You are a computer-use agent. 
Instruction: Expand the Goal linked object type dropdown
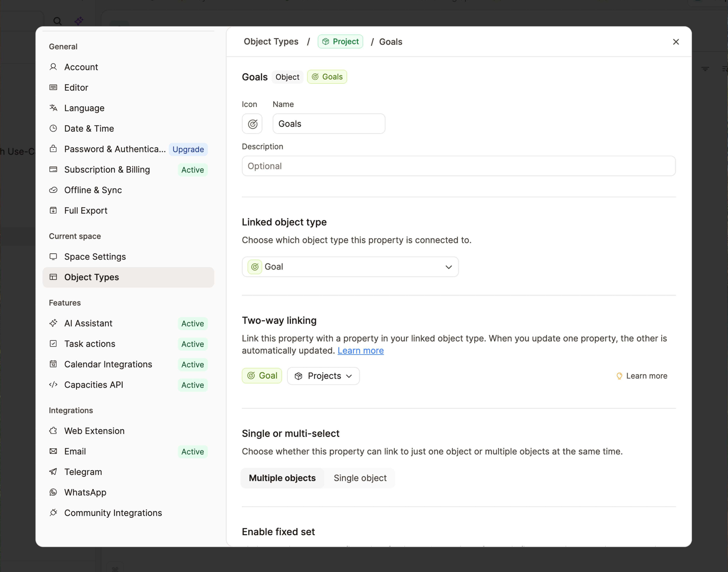[x=350, y=267]
